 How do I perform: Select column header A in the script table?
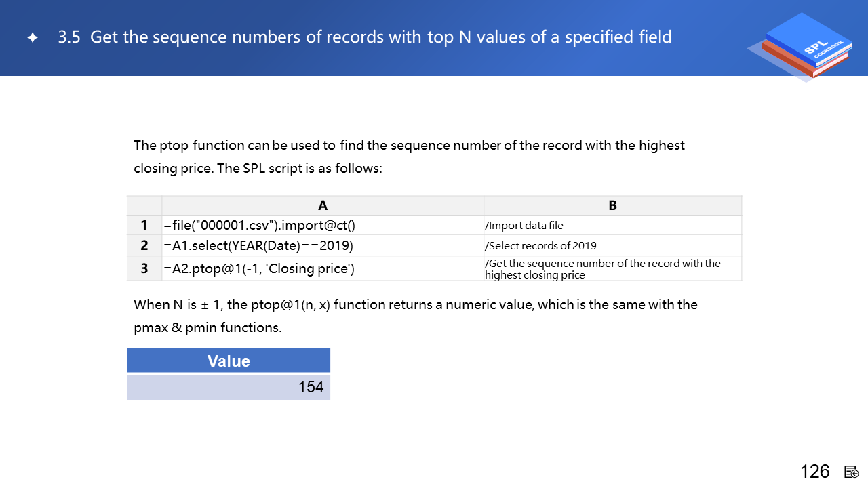323,206
